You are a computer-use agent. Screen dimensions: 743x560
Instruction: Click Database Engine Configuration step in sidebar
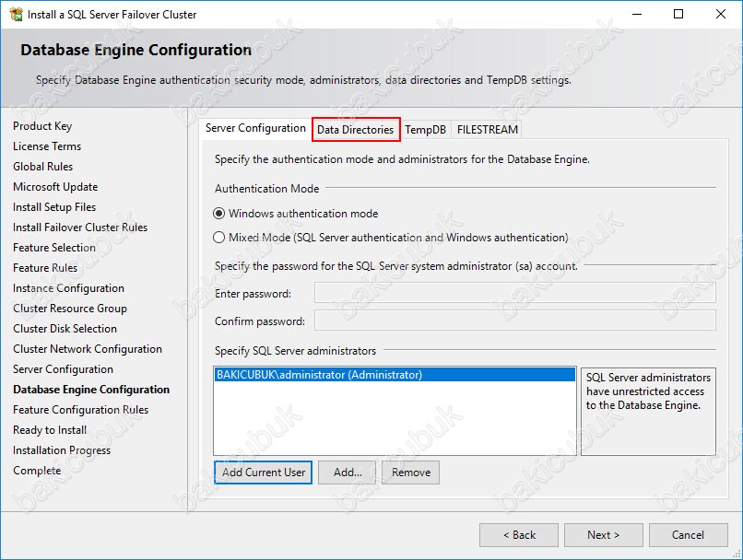click(x=91, y=390)
